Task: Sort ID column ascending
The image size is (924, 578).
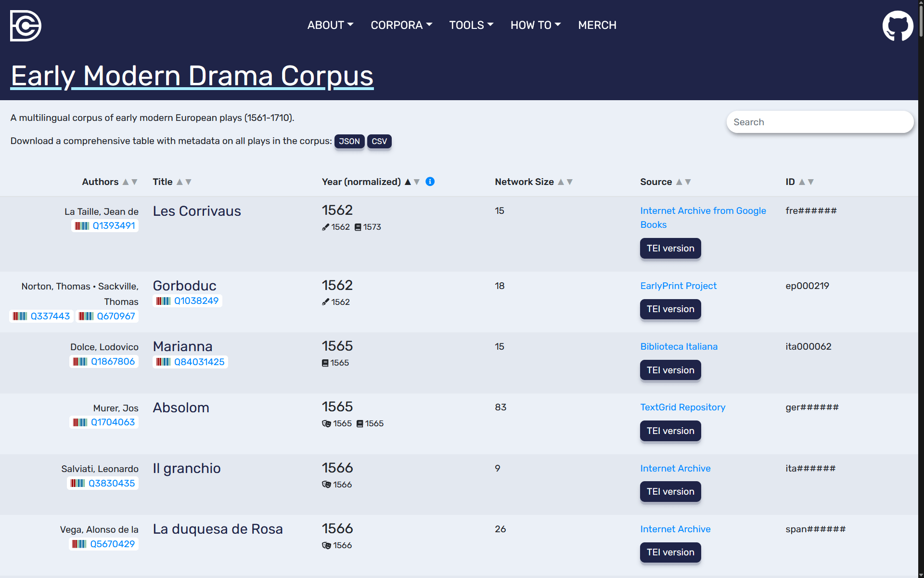Action: [802, 182]
